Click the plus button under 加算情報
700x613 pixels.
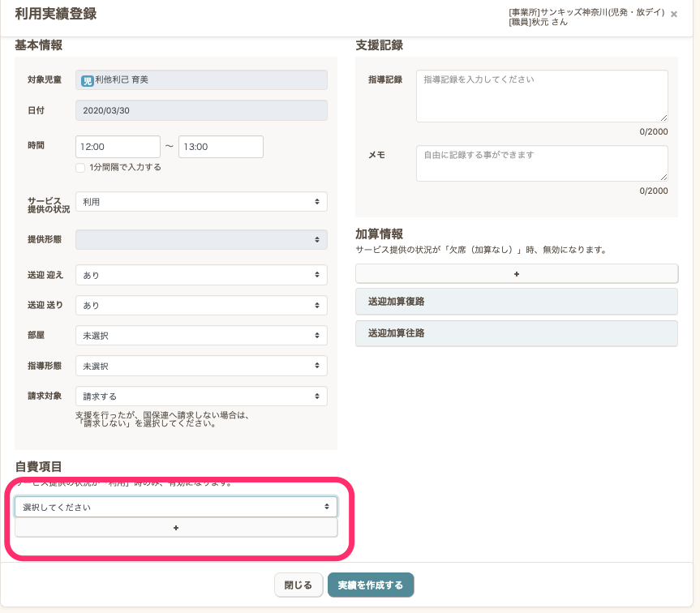pos(517,274)
